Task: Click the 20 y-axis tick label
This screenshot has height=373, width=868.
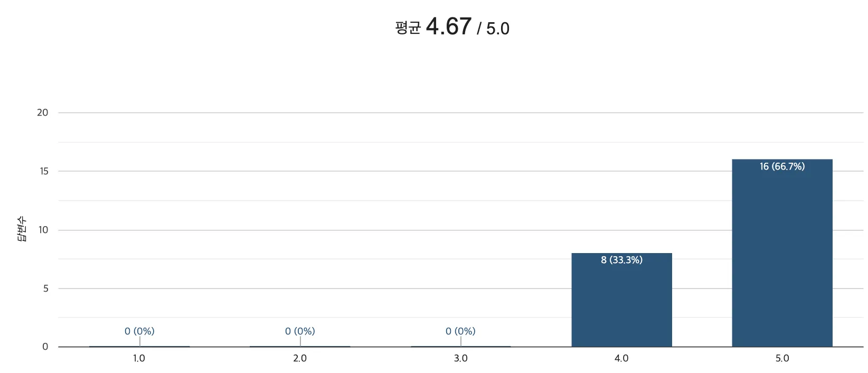Action: click(42, 113)
